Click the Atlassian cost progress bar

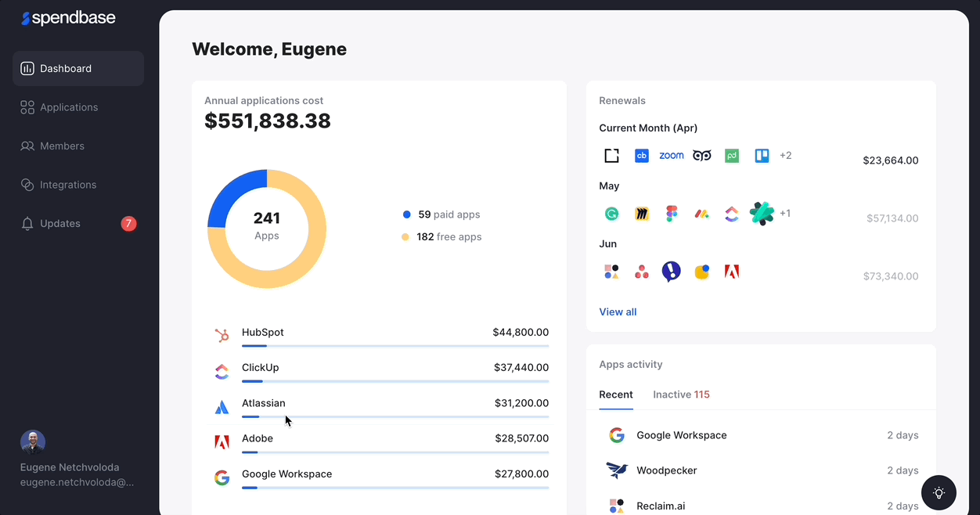[395, 416]
